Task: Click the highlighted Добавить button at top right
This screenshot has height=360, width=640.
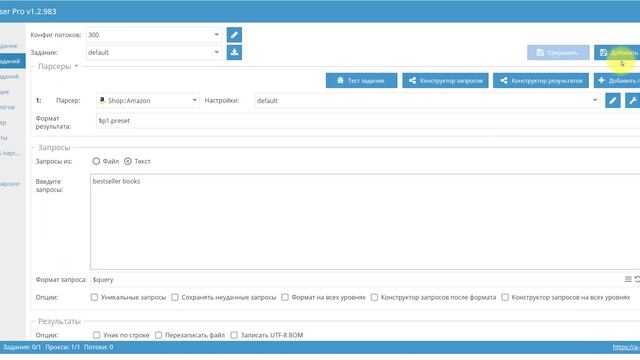Action: point(617,53)
